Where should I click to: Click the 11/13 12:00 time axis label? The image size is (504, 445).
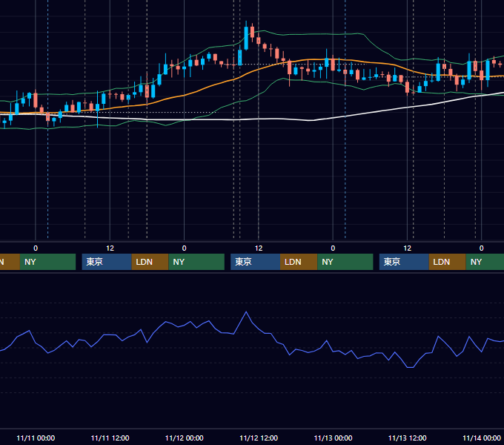click(407, 438)
